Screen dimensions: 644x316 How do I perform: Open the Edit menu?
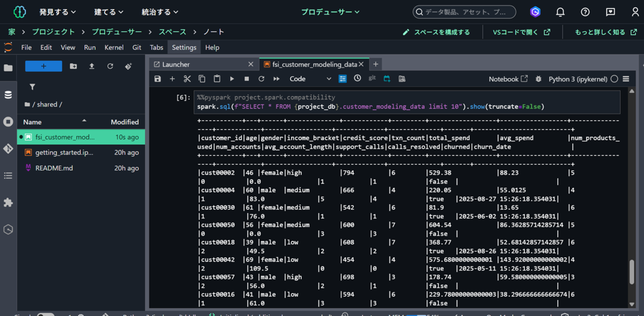[x=46, y=47]
